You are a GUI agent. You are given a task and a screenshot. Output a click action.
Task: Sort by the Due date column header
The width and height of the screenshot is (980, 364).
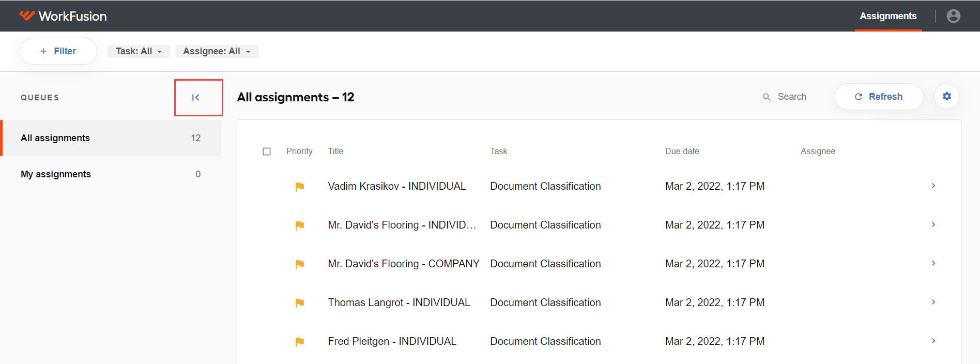(682, 151)
